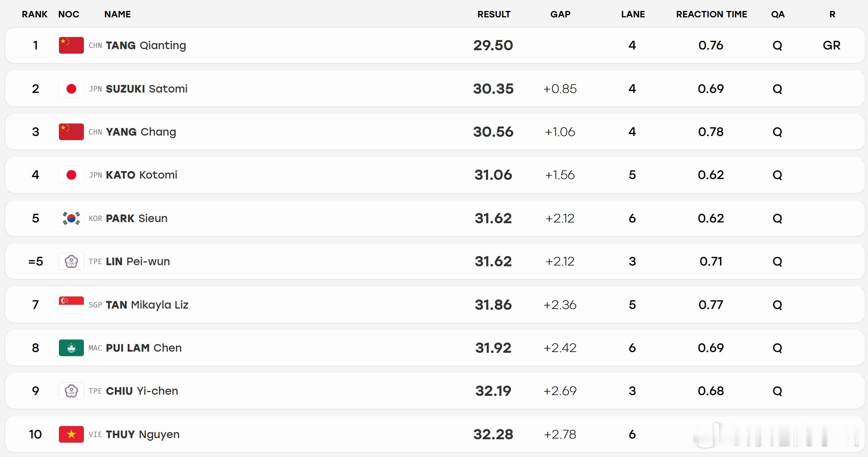Click the 29.50 result of TANG Qianting
The image size is (868, 457).
tap(493, 45)
